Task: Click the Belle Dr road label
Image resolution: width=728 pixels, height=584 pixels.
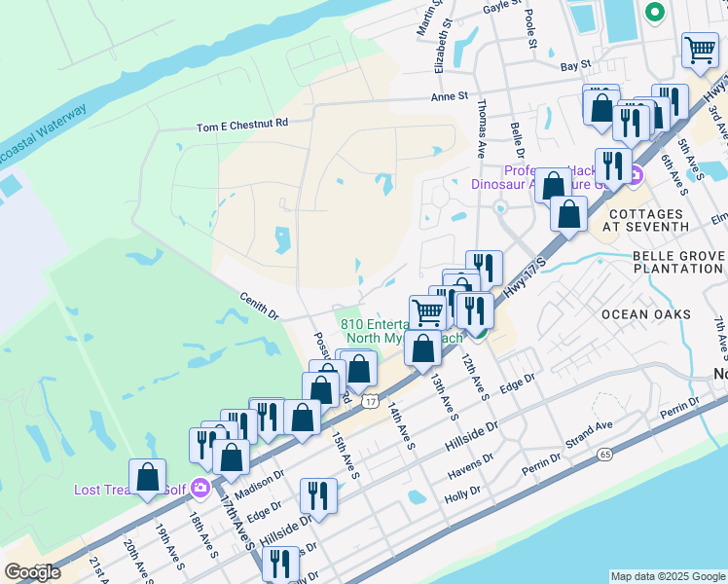Action: point(517,140)
